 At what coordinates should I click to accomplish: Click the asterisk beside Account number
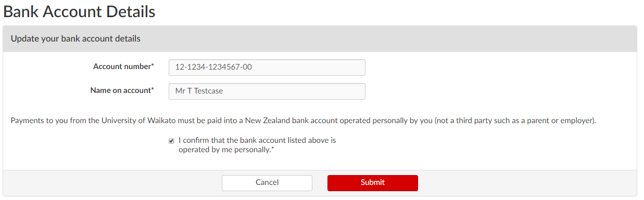point(153,66)
